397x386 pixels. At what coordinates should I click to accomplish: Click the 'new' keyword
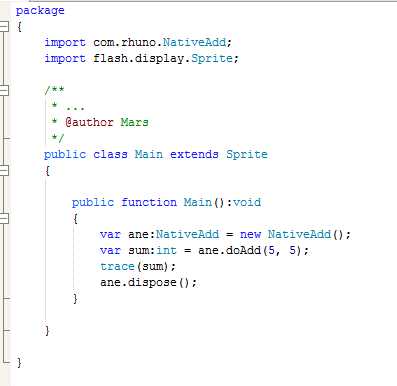tap(250, 234)
